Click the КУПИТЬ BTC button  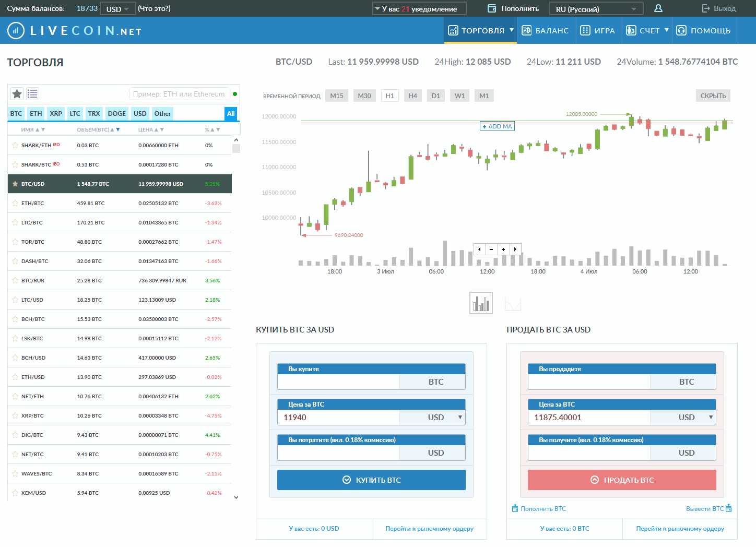[x=371, y=480]
